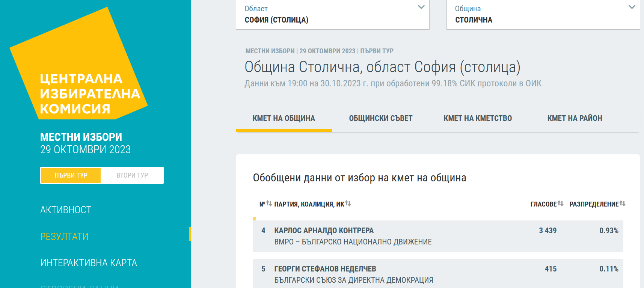Open Интерактивна карта sidebar link
The image size is (644, 288).
(89, 263)
